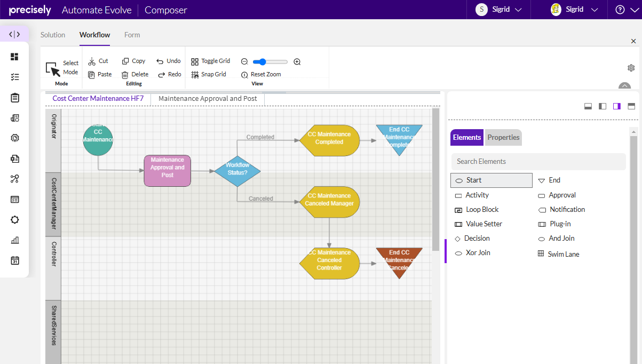The image size is (642, 364).
Task: Open the canvas settings gear icon
Action: (631, 68)
